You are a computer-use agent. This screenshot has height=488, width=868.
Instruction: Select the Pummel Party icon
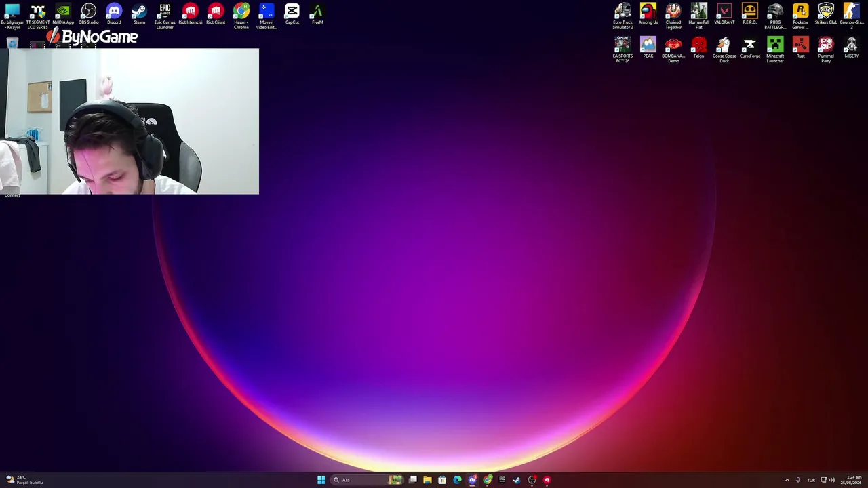point(826,50)
